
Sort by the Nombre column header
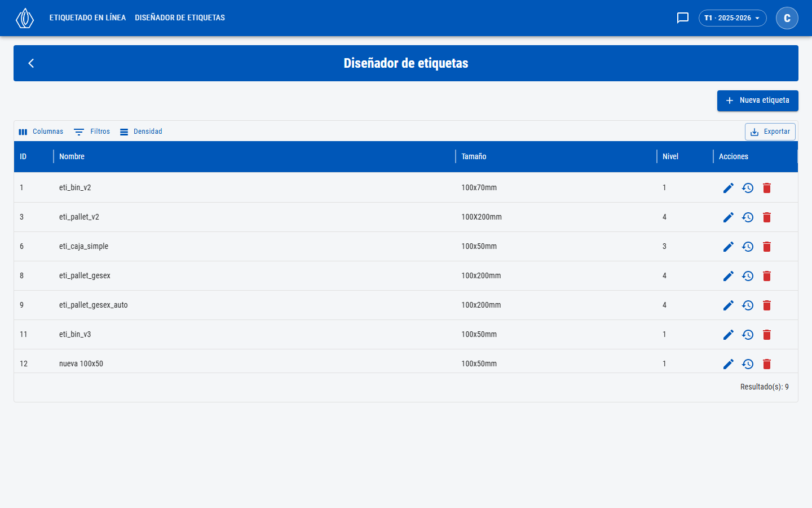(254, 156)
